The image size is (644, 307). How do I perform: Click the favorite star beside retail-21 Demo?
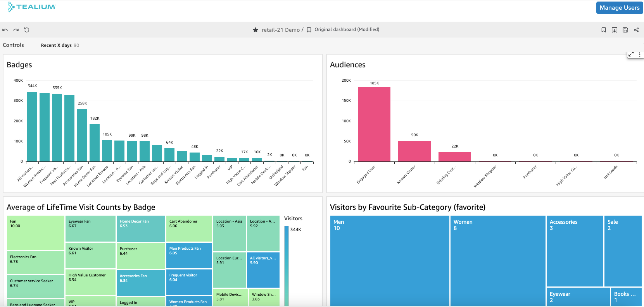[256, 30]
